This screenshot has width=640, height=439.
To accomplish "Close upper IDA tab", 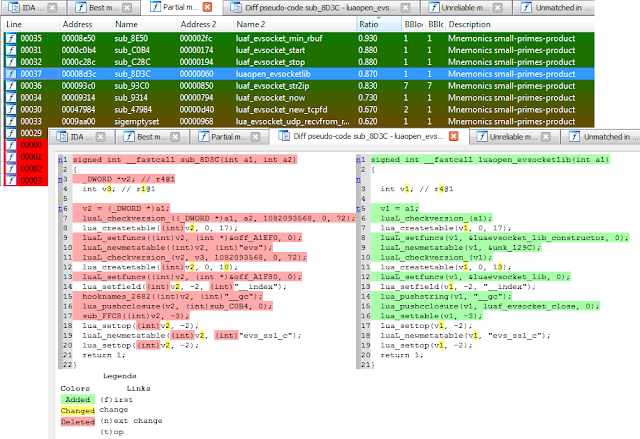I will (52, 7).
